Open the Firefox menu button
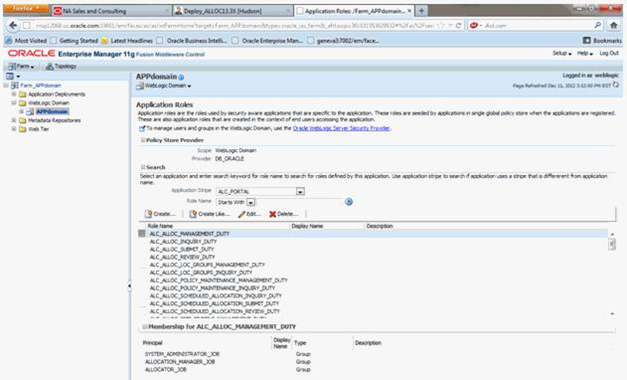This screenshot has height=380, width=627. point(26,8)
